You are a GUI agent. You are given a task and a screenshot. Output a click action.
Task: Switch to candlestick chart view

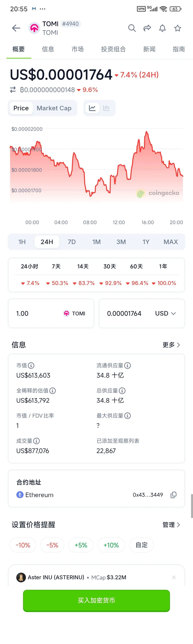(106, 108)
